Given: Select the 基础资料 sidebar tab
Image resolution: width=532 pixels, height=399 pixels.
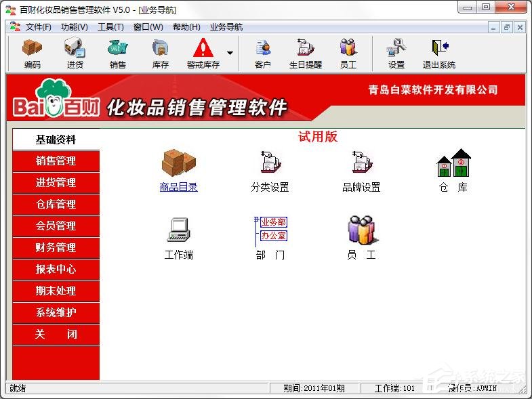Looking at the screenshot, I should [x=56, y=140].
